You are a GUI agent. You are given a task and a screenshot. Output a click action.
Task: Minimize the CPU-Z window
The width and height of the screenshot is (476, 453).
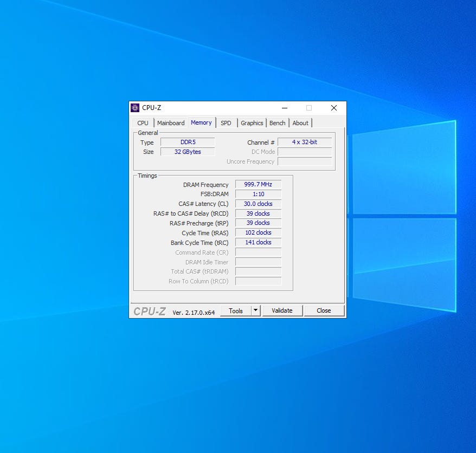(x=285, y=108)
